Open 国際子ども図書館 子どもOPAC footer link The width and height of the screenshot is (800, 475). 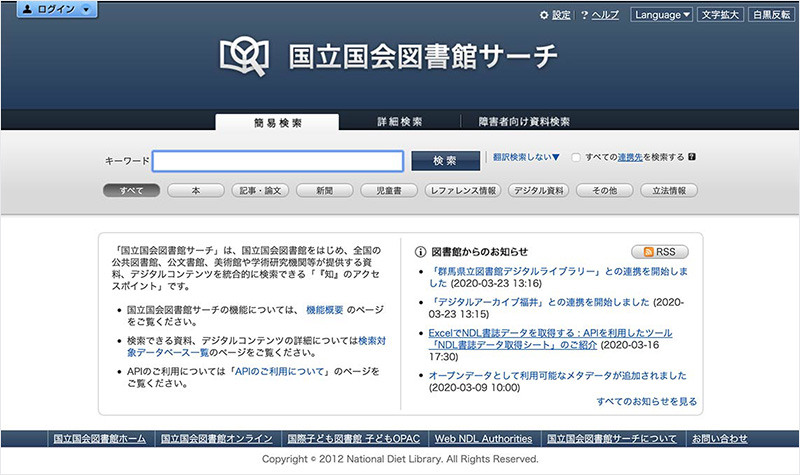pos(354,439)
